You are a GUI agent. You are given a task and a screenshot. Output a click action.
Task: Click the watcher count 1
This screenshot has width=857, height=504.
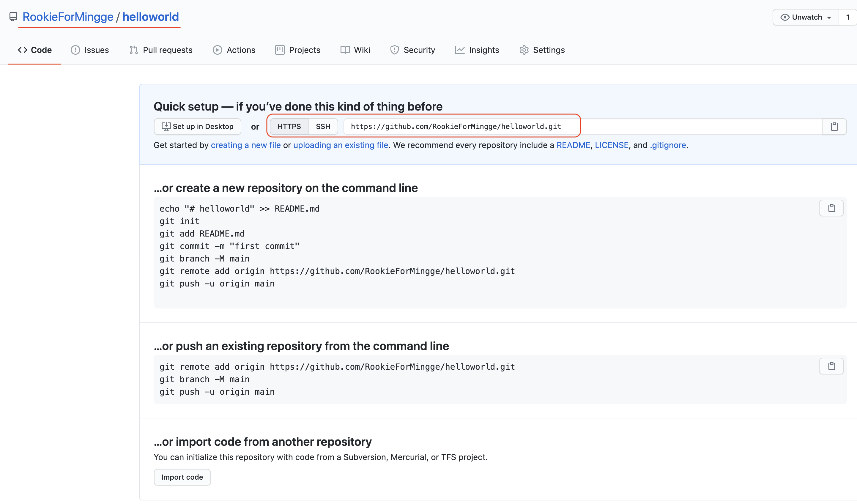coord(847,17)
